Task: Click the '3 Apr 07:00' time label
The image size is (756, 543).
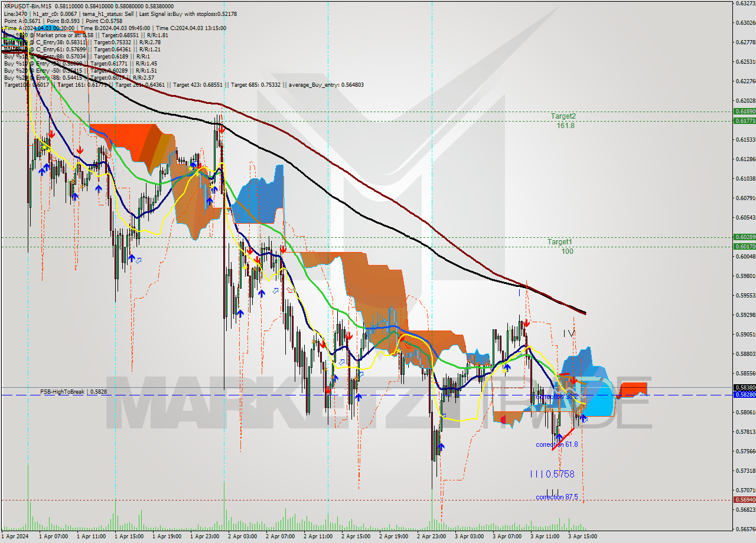Action: [x=507, y=537]
